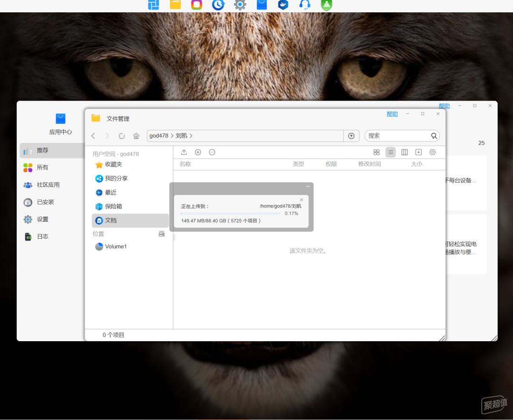
Task: Select 社区应用 in the app center sidebar
Action: (x=48, y=185)
